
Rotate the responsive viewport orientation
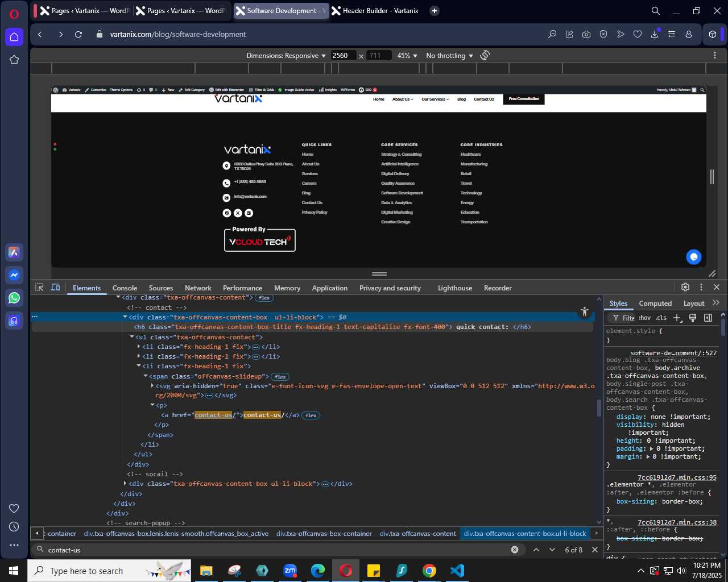(485, 55)
